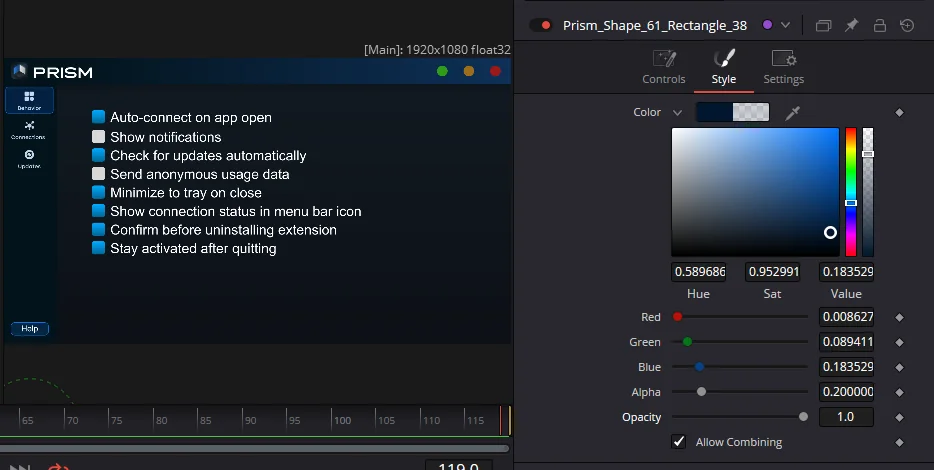Click the Alpha value field 0.200000
The height and width of the screenshot is (470, 934).
tap(846, 392)
